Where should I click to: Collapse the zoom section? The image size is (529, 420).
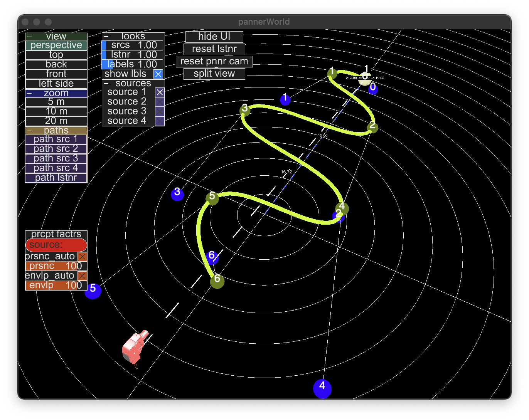pos(29,93)
